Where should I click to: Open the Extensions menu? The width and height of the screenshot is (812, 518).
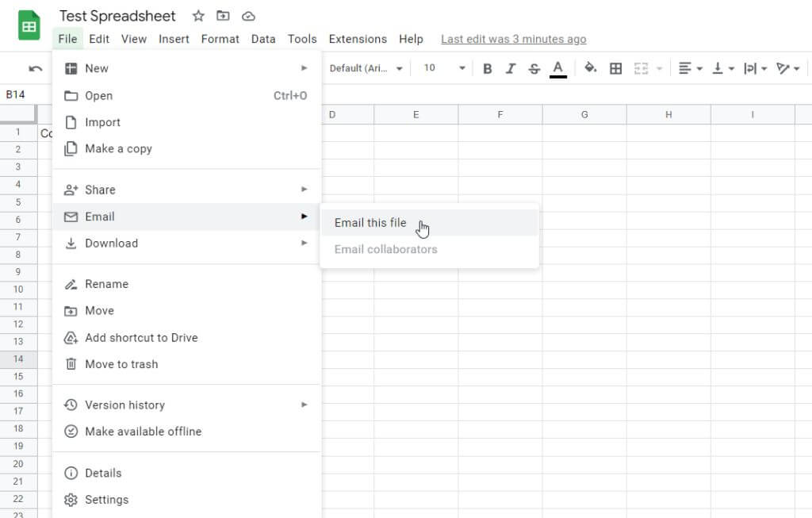point(358,39)
